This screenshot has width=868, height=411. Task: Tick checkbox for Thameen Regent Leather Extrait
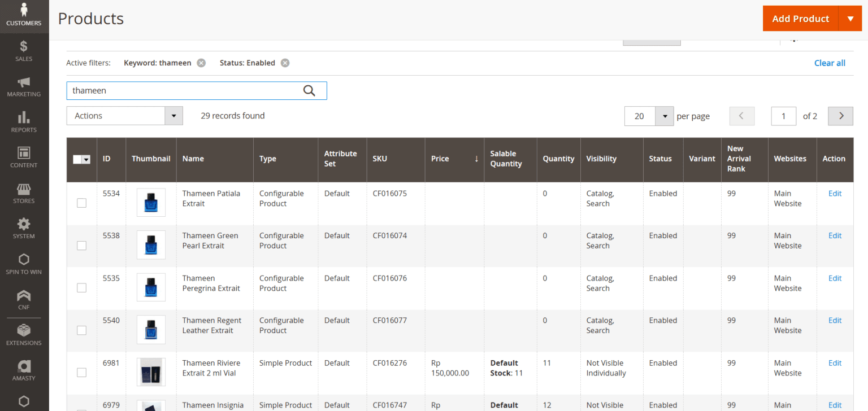tap(82, 330)
